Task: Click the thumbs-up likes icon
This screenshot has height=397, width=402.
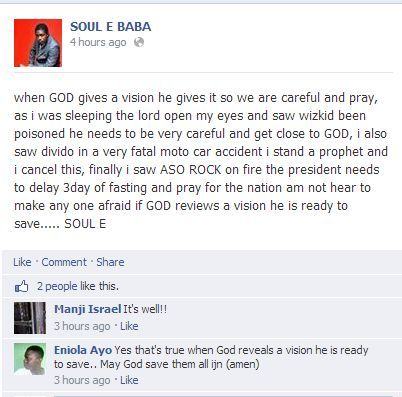Action: pyautogui.click(x=21, y=286)
